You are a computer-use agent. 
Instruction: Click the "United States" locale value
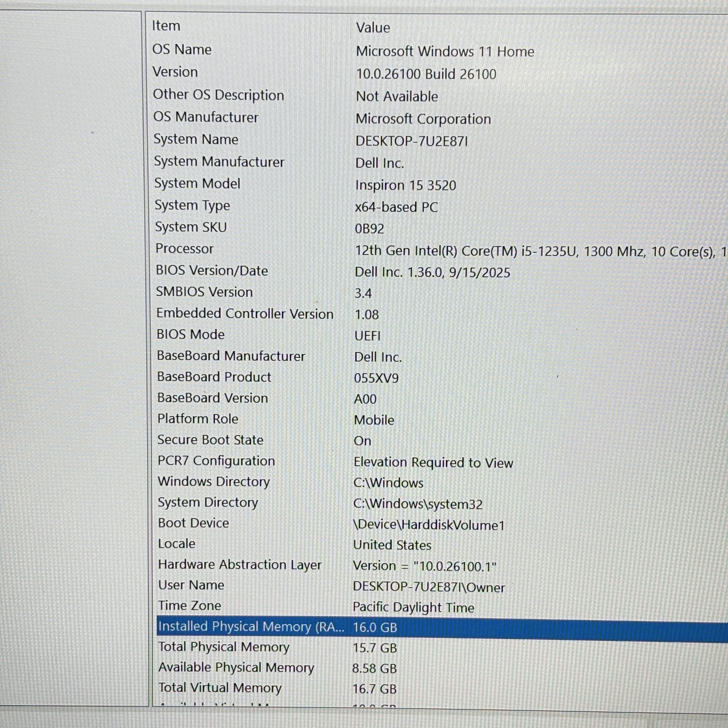coord(392,545)
